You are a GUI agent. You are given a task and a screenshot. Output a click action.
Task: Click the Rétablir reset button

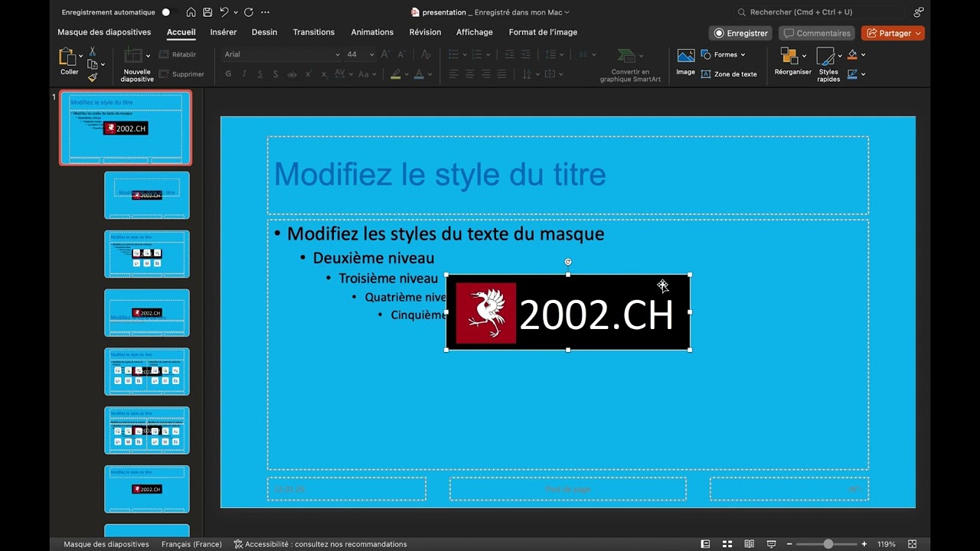click(178, 54)
